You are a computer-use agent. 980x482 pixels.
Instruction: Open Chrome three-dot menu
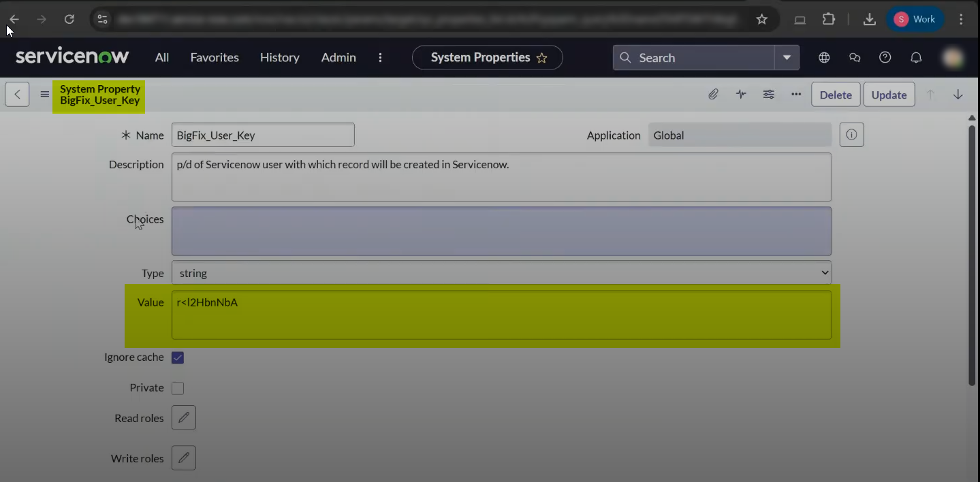click(x=961, y=19)
